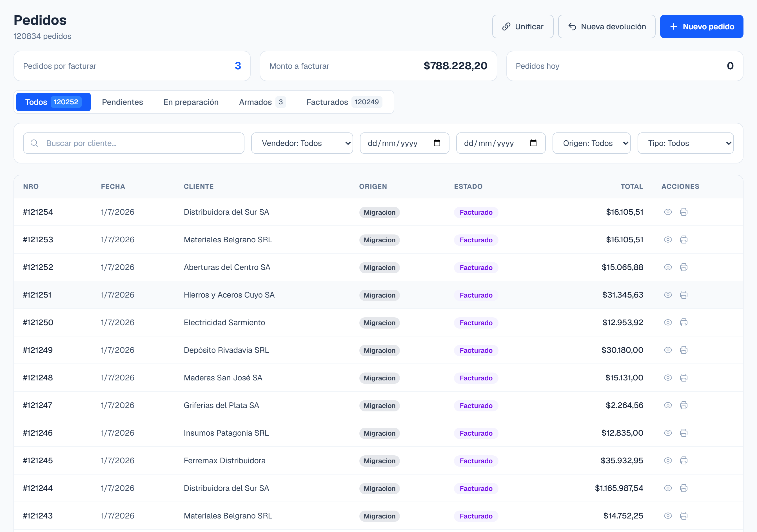757x532 pixels.
Task: View details of order #121254
Action: click(x=668, y=212)
